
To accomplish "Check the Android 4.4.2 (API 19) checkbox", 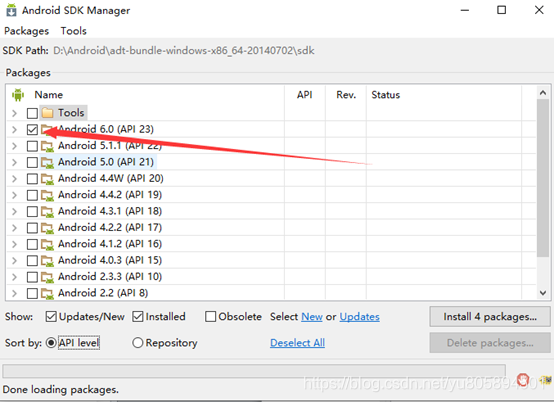I will coord(32,195).
